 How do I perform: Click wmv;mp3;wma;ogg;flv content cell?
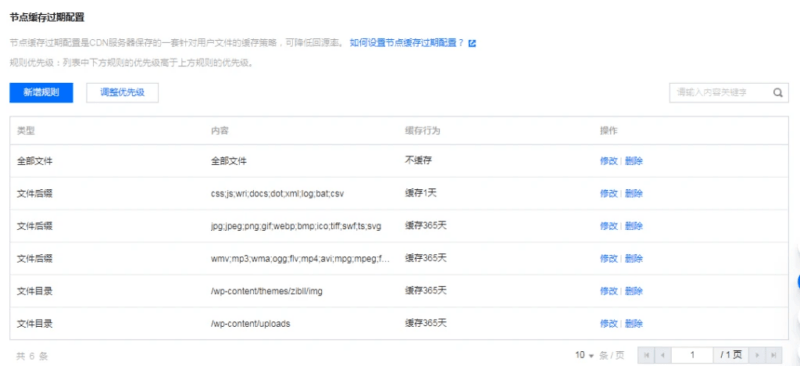[x=300, y=259]
